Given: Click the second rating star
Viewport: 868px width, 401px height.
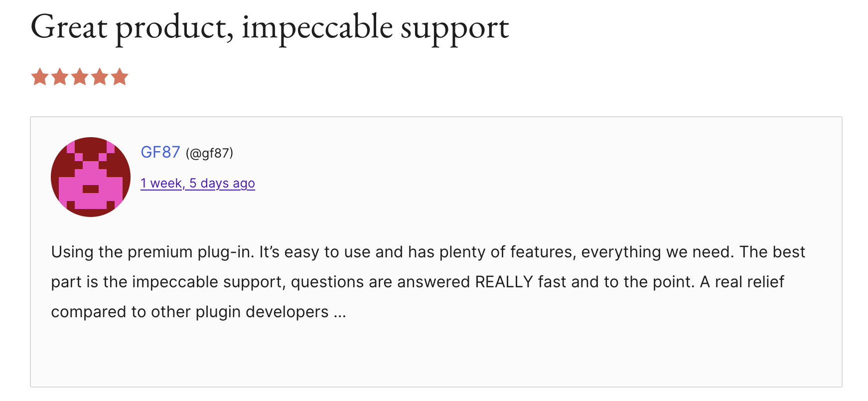Looking at the screenshot, I should click(x=60, y=77).
